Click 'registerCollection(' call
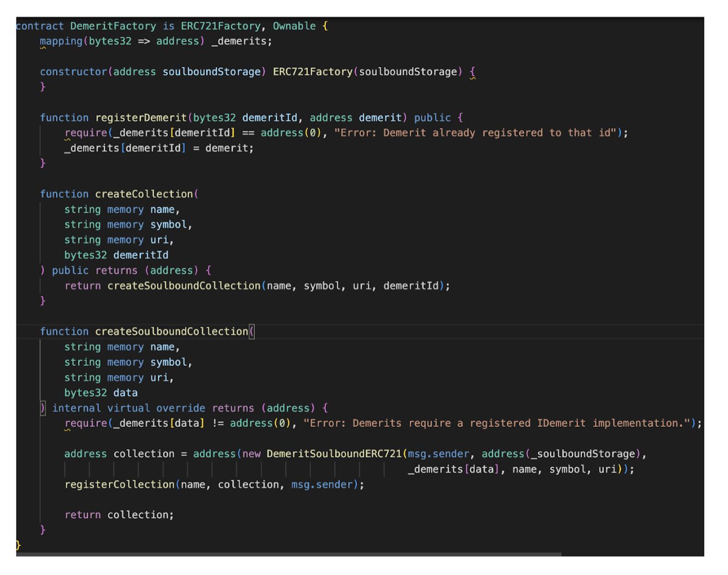This screenshot has height=575, width=728. [123, 484]
